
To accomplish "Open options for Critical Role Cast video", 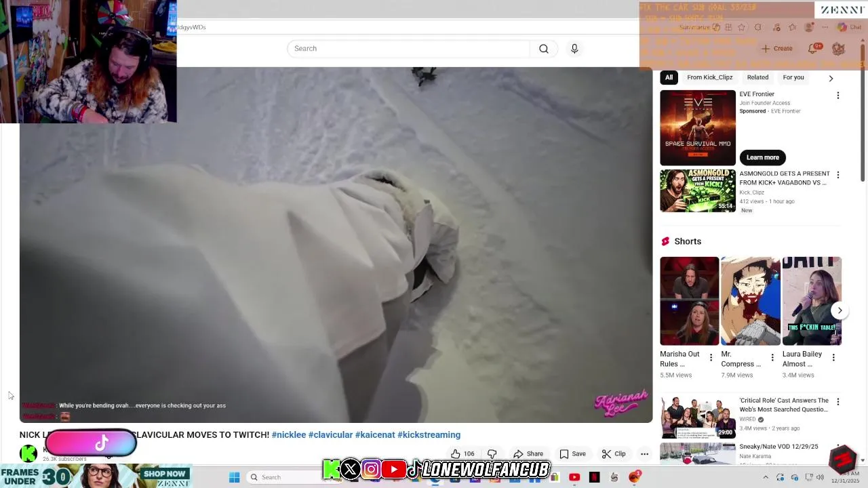I will click(838, 402).
